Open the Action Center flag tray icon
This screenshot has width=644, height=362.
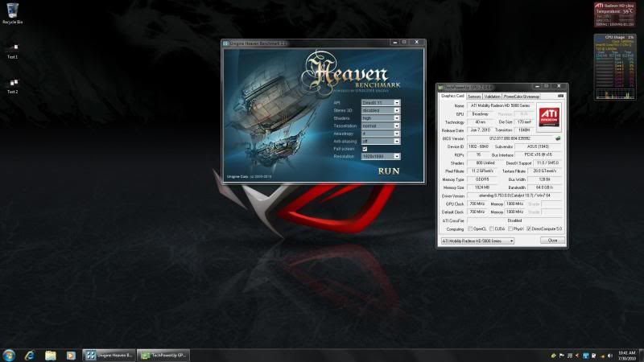561,356
